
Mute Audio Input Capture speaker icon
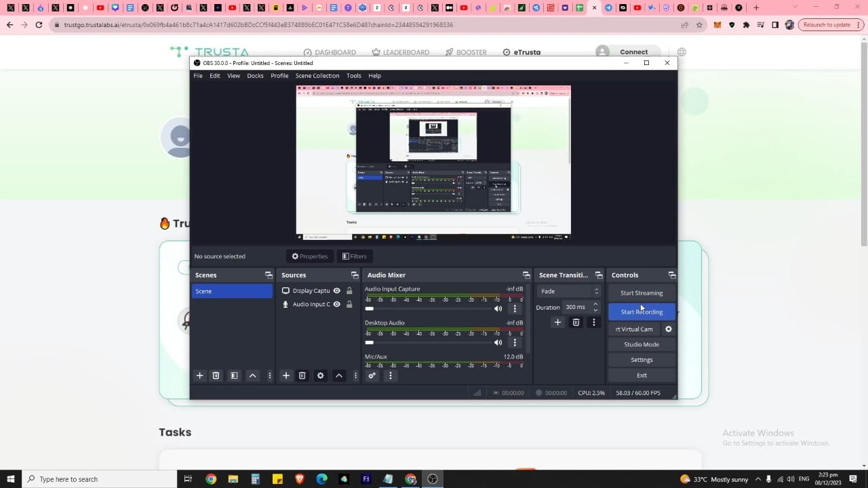(498, 308)
